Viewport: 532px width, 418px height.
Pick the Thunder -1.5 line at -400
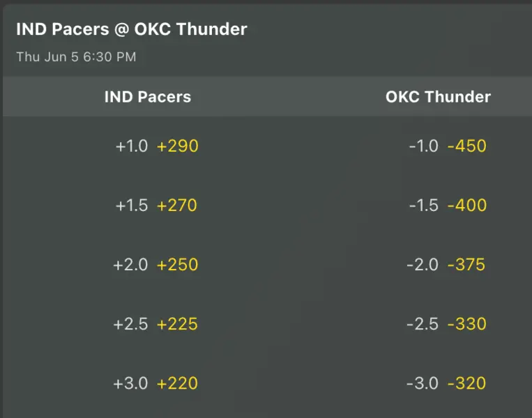[x=447, y=206]
